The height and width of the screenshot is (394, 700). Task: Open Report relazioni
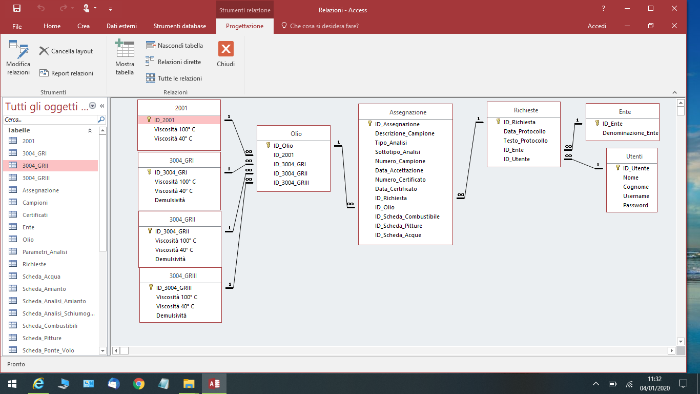(x=66, y=73)
